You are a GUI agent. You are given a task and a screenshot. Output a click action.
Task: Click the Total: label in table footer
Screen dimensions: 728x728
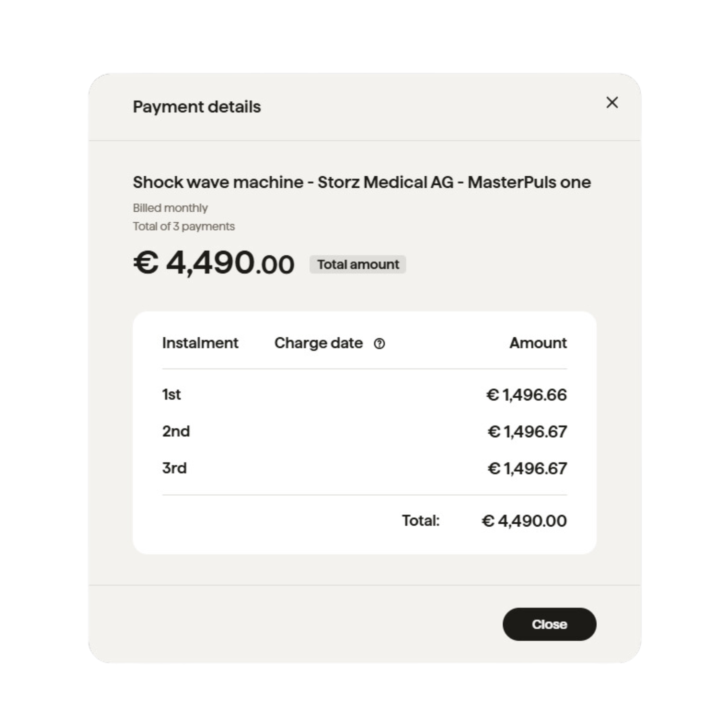[421, 521]
